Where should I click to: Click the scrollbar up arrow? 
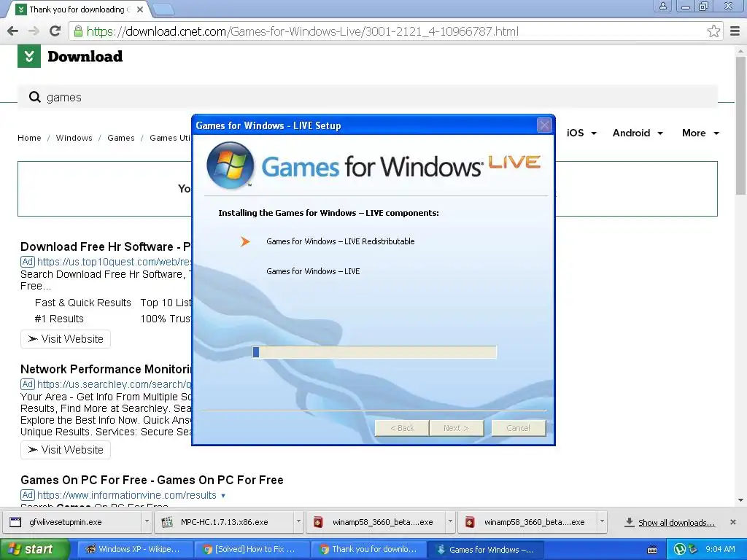click(740, 50)
